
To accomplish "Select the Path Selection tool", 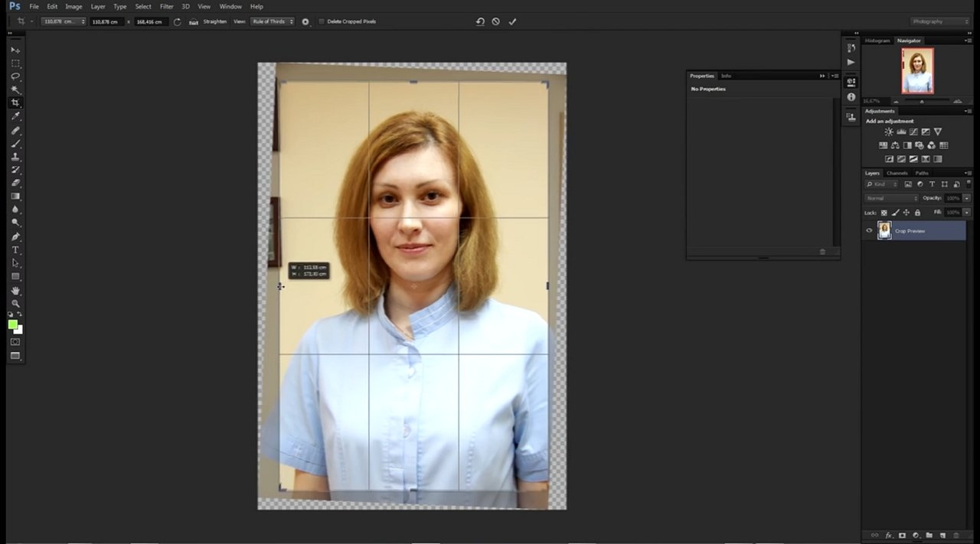I will coord(15,263).
